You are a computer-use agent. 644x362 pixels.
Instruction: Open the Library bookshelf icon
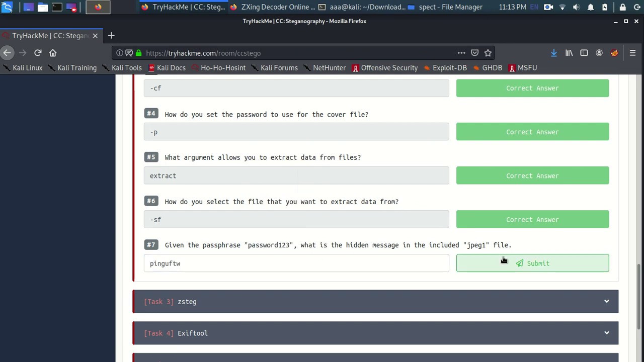pyautogui.click(x=569, y=53)
